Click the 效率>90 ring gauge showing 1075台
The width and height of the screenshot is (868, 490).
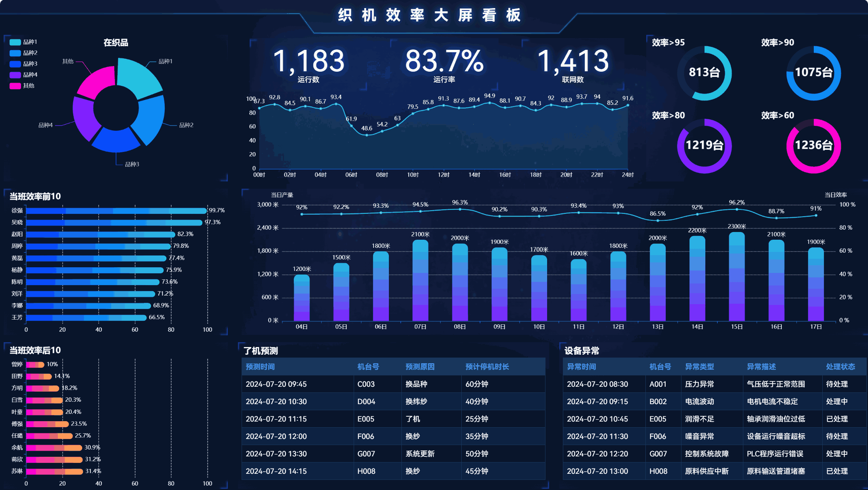pos(813,73)
